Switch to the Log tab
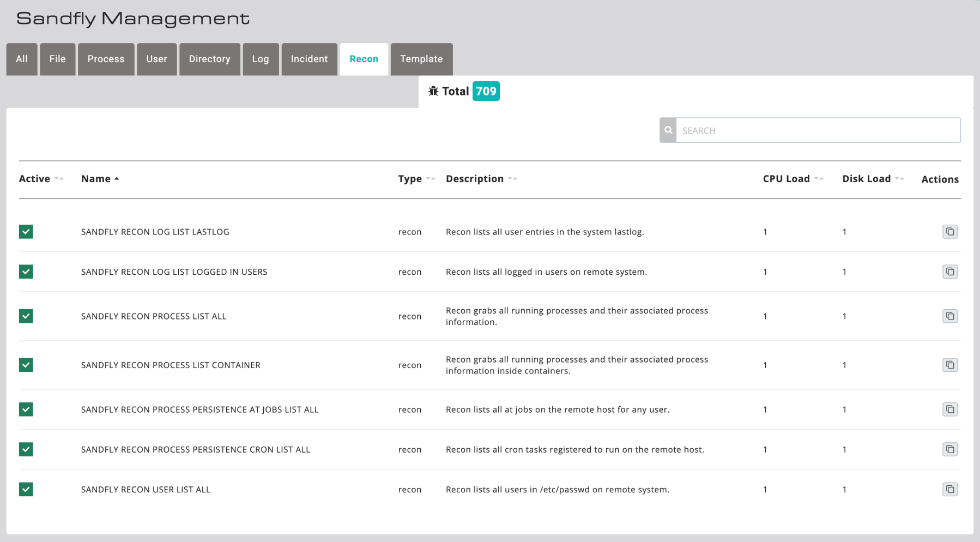 click(x=261, y=59)
